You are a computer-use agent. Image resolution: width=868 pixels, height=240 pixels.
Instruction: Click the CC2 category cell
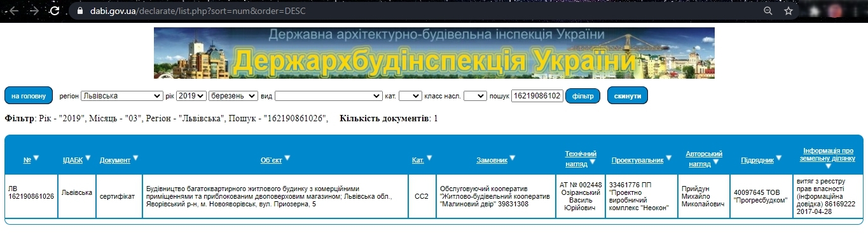click(422, 196)
